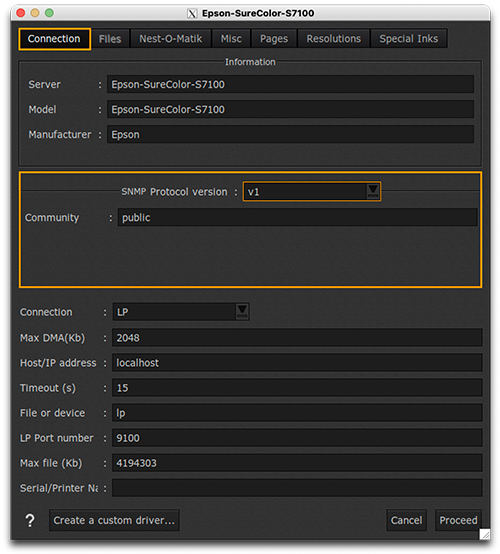Focus the empty Serial/Printer Name field
The width and height of the screenshot is (500, 554).
297,488
